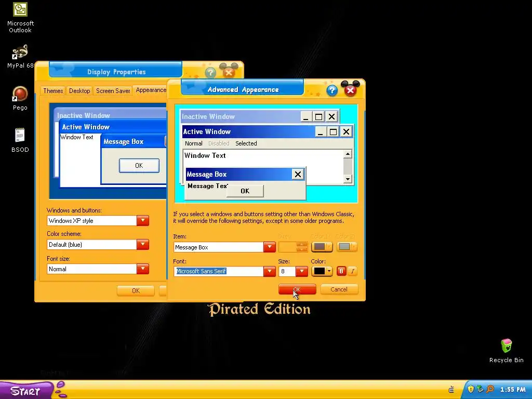The height and width of the screenshot is (399, 532).
Task: Click the Advanced Appearance help question icon
Action: [x=332, y=90]
